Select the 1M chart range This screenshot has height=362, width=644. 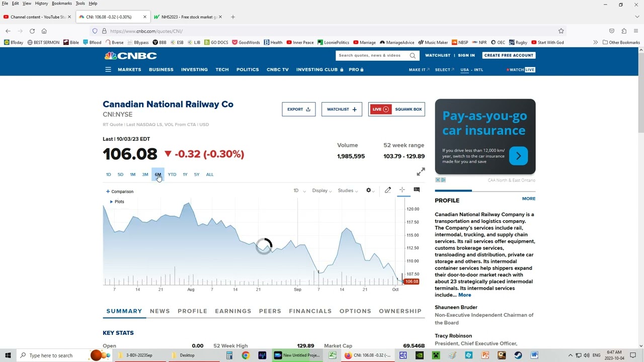pos(132,174)
